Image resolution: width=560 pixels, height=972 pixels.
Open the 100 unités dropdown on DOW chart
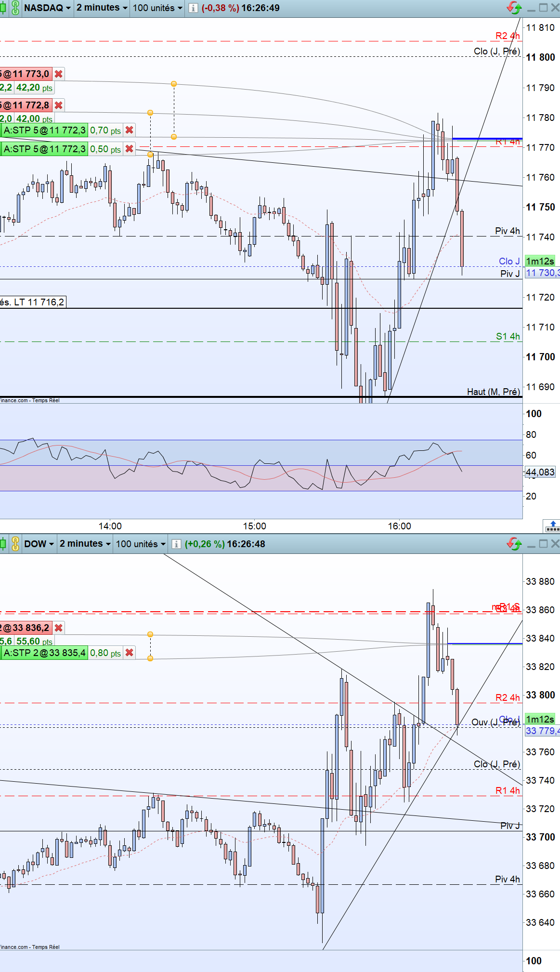141,544
